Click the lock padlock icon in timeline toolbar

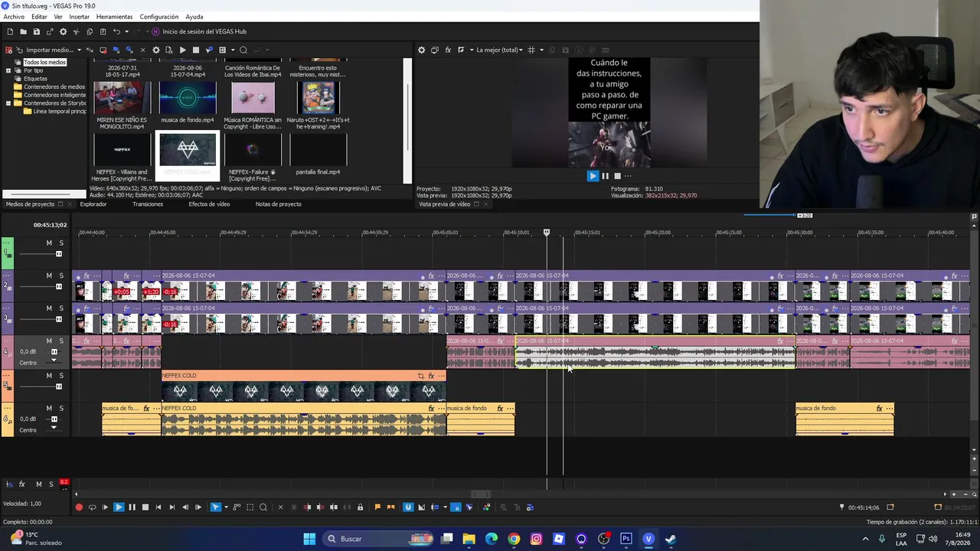click(x=360, y=507)
